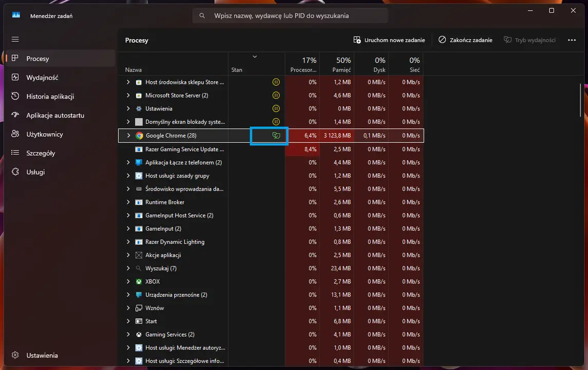Image resolution: width=588 pixels, height=370 pixels.
Task: Click the Start process icon
Action: coord(139,321)
